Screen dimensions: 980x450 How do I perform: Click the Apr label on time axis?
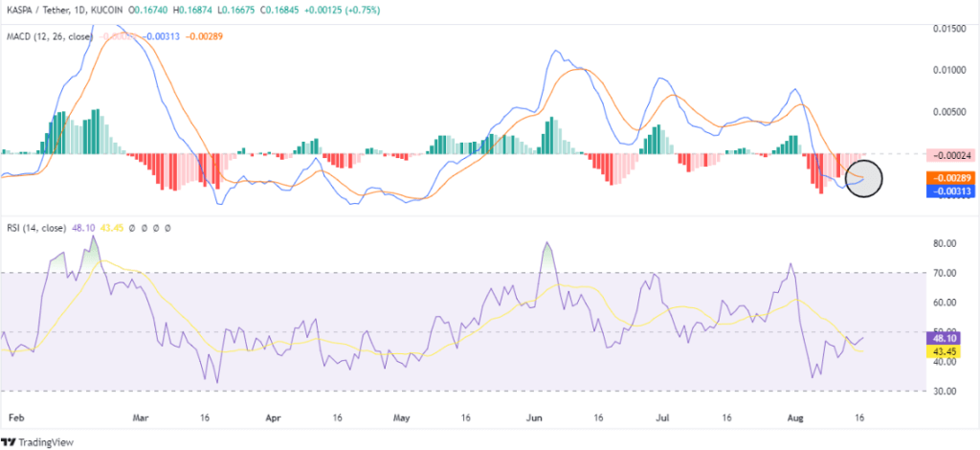pyautogui.click(x=271, y=416)
